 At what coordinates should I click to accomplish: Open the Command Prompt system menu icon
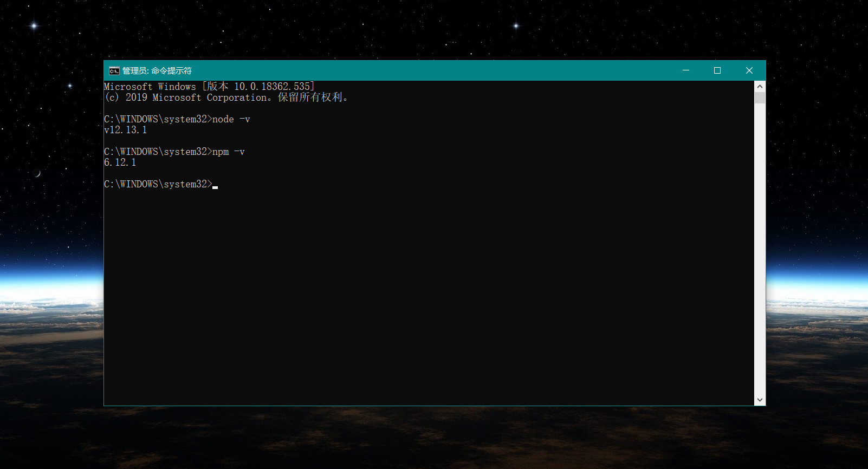click(114, 71)
